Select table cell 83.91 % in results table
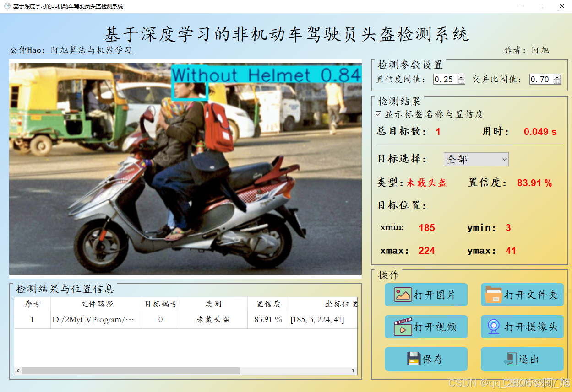 pos(268,319)
